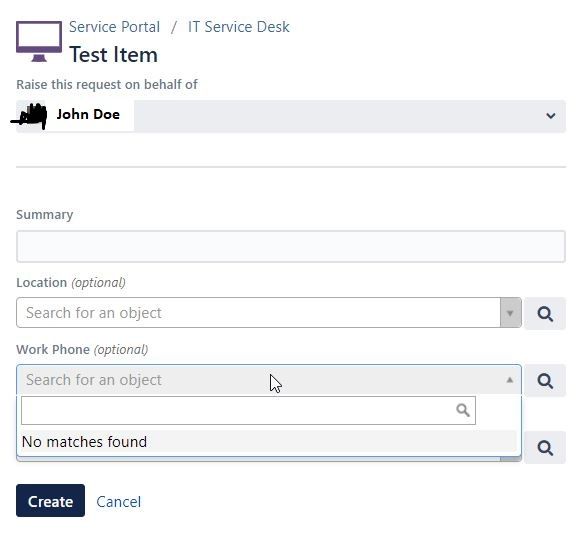Click the Test Item page heading

coord(113,55)
